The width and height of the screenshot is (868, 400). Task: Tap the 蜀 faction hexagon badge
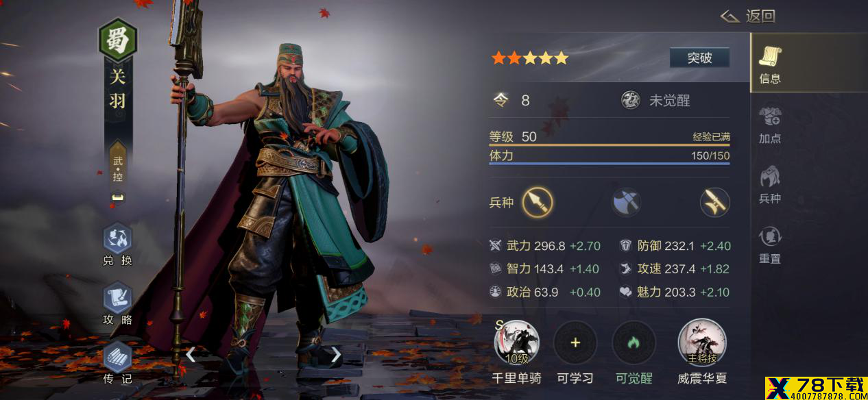(117, 40)
